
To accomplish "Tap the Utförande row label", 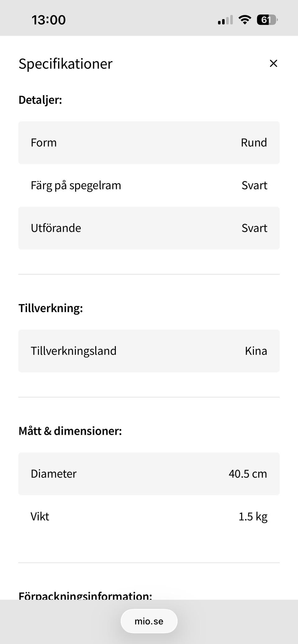I will (x=56, y=228).
